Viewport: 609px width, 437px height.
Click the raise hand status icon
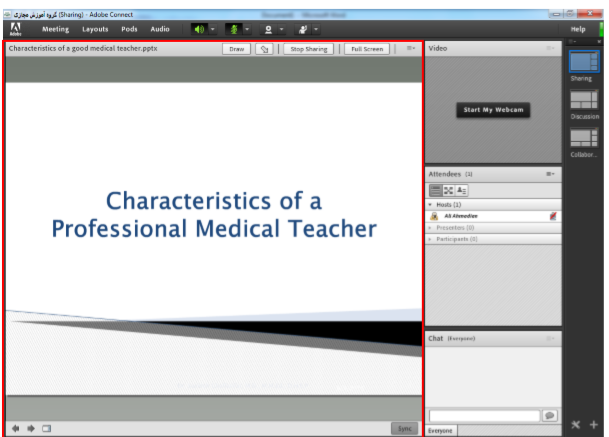click(302, 29)
